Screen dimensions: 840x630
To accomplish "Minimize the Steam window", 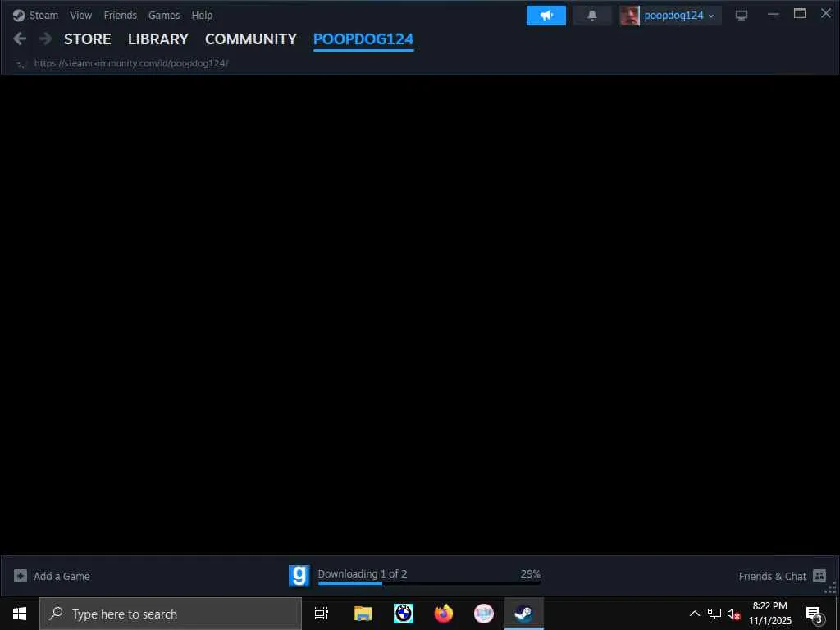I will coord(773,14).
